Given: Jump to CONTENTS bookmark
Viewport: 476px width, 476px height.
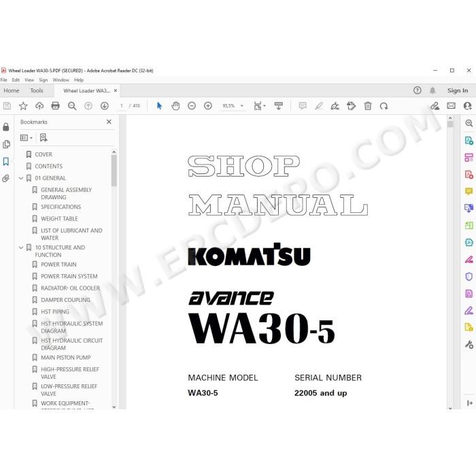Looking at the screenshot, I should 48,167.
